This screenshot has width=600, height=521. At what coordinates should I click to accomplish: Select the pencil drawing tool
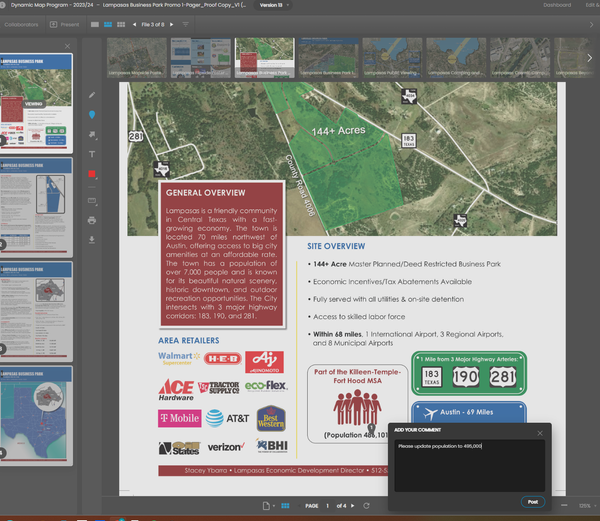pyautogui.click(x=92, y=95)
